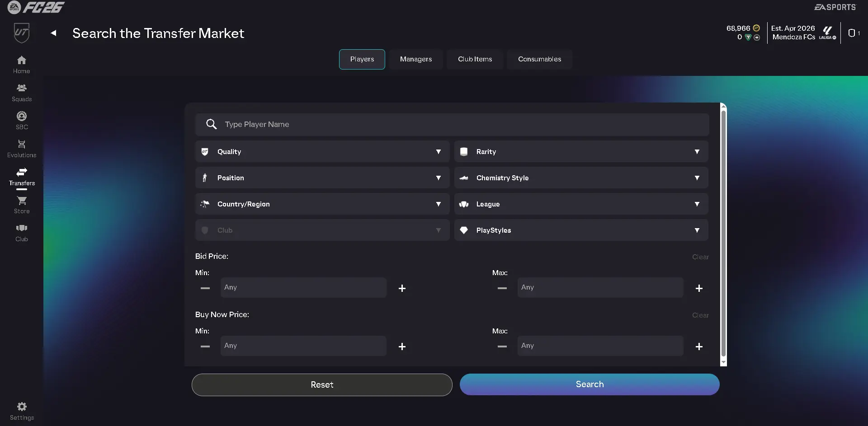This screenshot has width=868, height=426.
Task: Click the unassigned items icon at top right
Action: click(x=852, y=33)
